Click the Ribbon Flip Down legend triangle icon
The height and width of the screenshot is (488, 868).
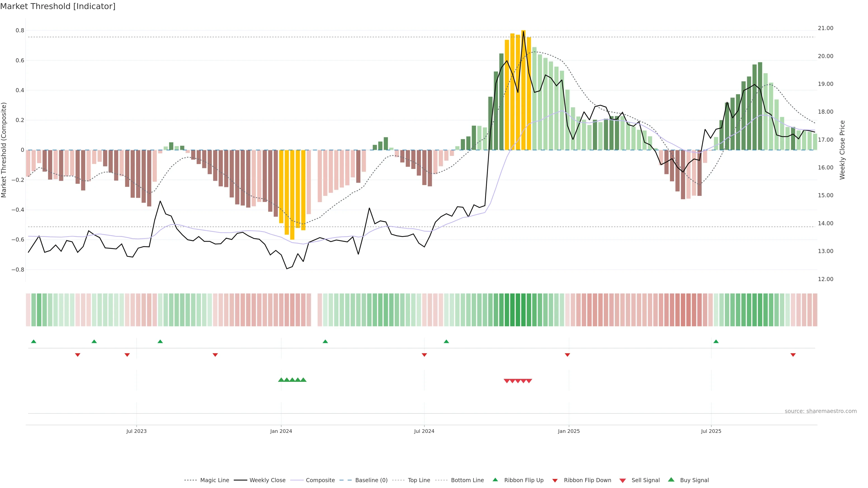click(x=555, y=481)
